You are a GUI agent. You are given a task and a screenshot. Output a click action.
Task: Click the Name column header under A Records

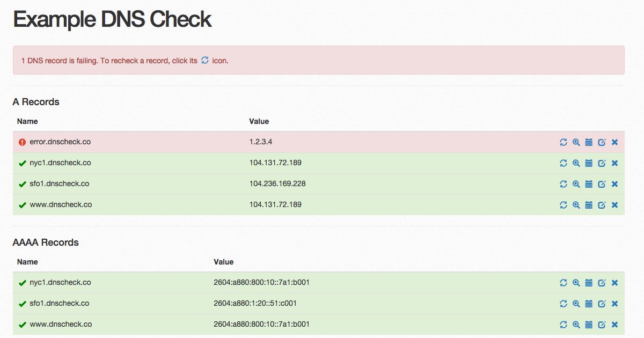[x=27, y=121]
